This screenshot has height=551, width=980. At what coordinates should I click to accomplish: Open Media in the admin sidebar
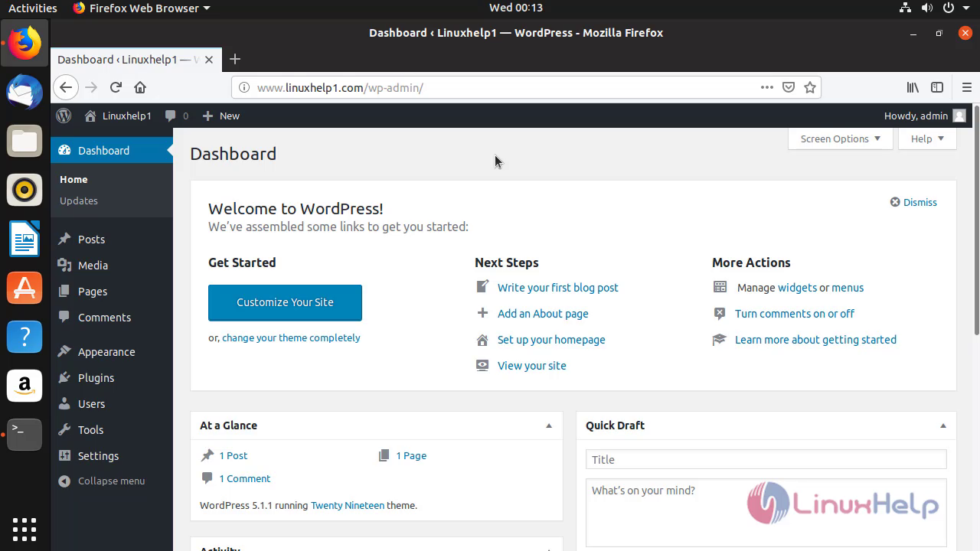point(112,266)
